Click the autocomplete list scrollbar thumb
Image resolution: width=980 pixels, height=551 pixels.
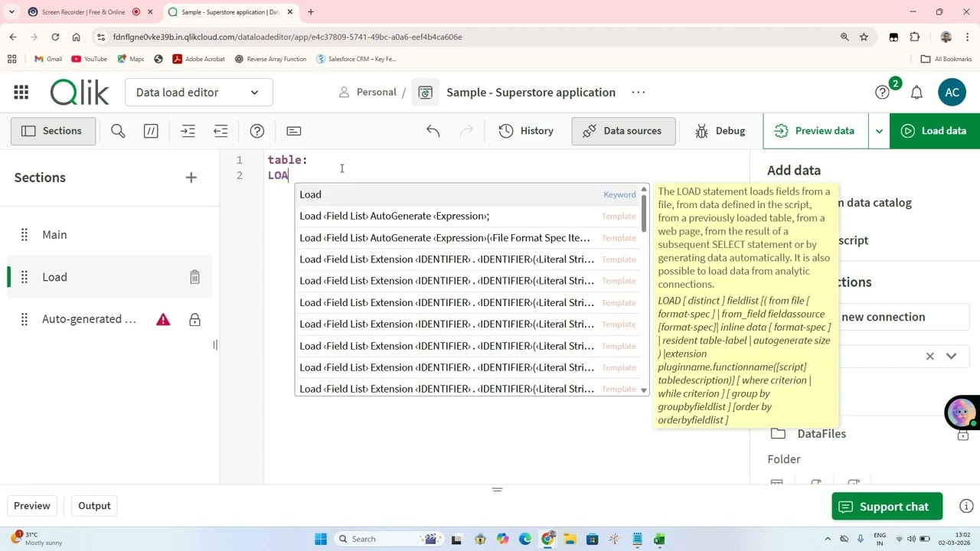(x=644, y=214)
